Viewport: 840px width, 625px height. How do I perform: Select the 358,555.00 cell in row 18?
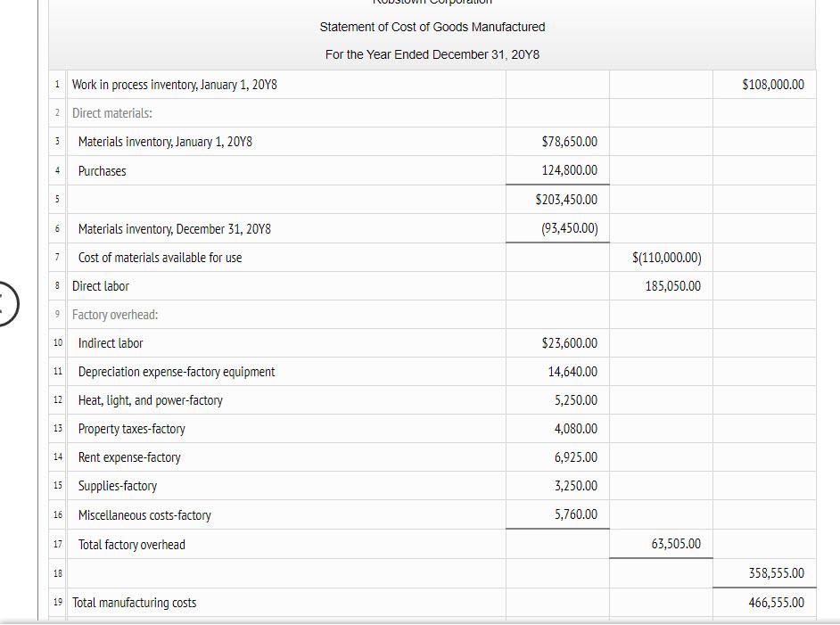click(x=764, y=572)
